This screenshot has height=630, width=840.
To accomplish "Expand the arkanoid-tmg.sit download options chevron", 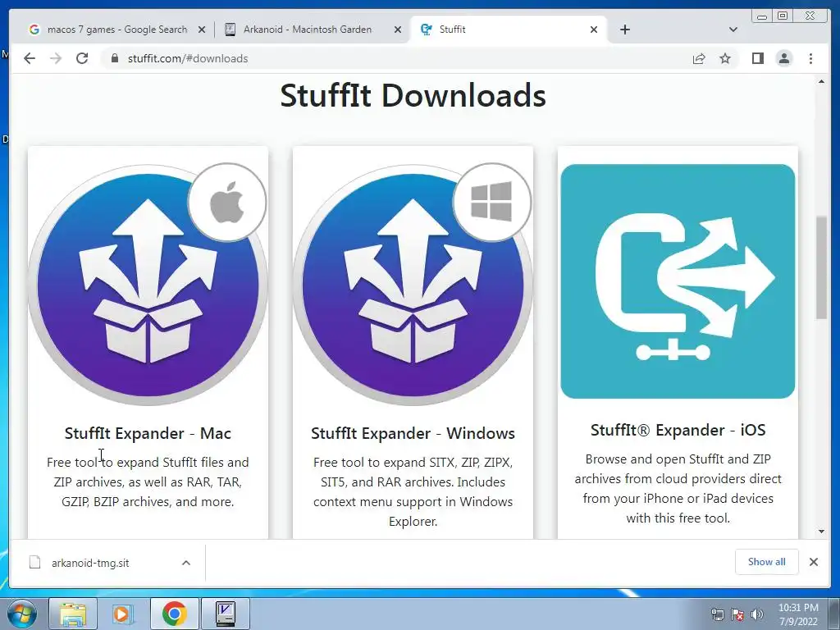I will [x=186, y=563].
